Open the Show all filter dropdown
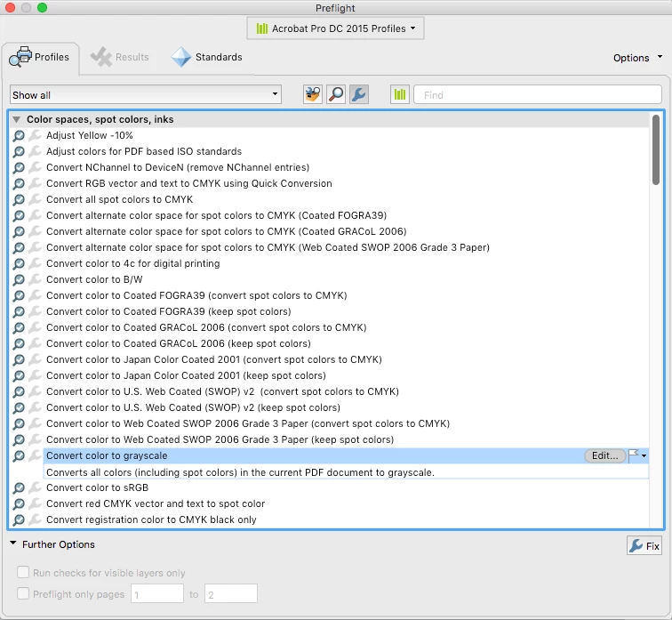The height and width of the screenshot is (620, 672). pyautogui.click(x=146, y=95)
